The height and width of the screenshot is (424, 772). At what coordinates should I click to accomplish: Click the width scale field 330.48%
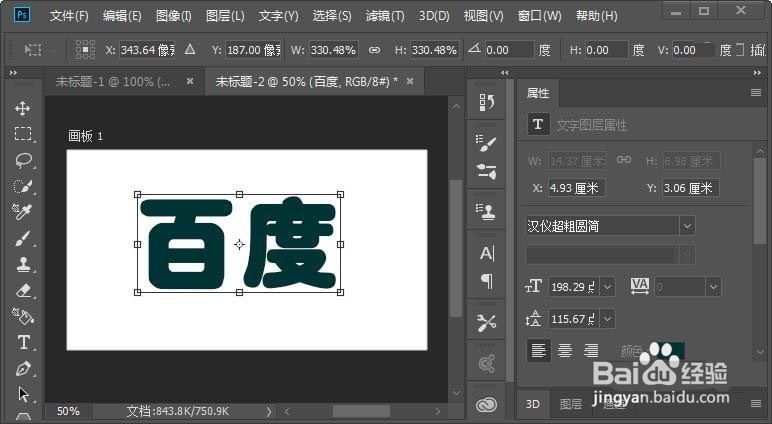334,50
